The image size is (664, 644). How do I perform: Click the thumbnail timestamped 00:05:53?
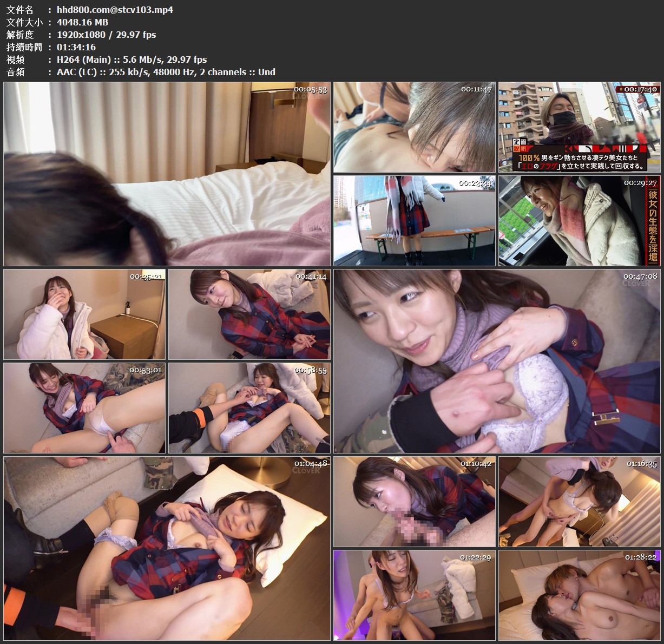(x=167, y=174)
